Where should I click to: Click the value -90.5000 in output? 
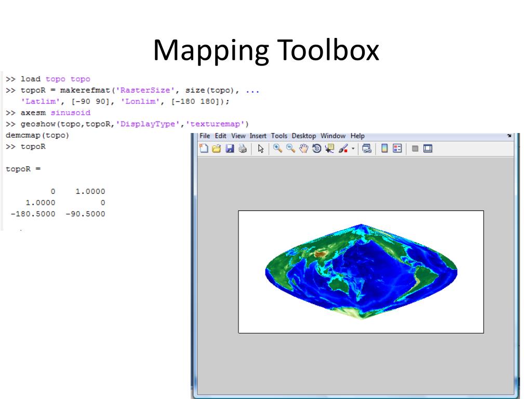85,214
